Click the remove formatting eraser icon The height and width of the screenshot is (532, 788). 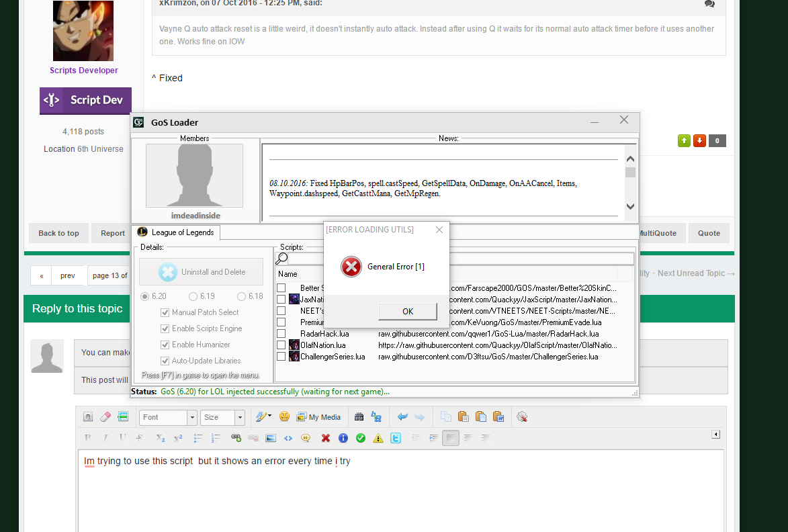point(105,416)
